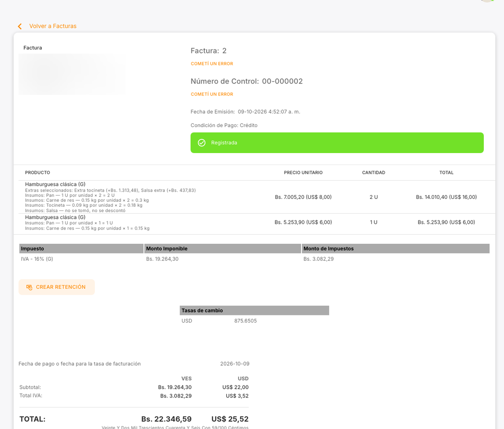The width and height of the screenshot is (504, 429).
Task: Click the "Impuesto" table header
Action: pos(81,248)
